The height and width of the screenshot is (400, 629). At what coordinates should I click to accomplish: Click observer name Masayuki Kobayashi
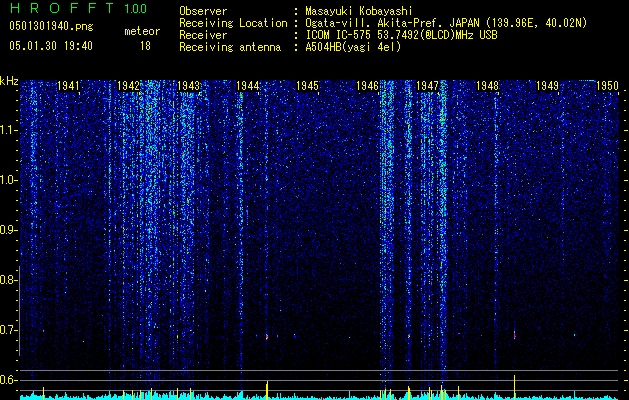pyautogui.click(x=359, y=11)
